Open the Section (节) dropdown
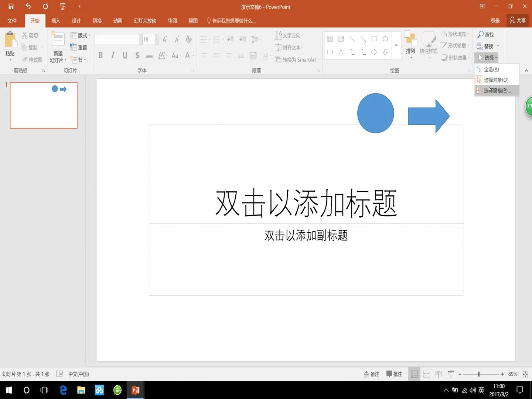The height and width of the screenshot is (399, 532). click(78, 59)
